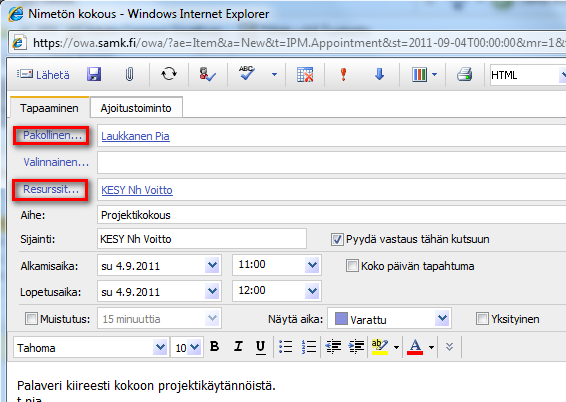The image size is (566, 402).
Task: Click the decrease indent icon
Action: [x=333, y=347]
